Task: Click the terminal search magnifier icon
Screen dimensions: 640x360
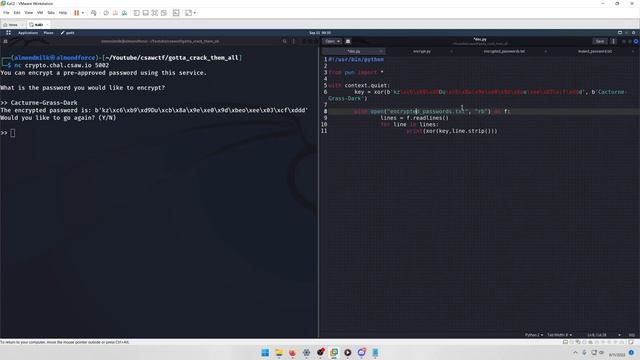Action: coord(284,41)
